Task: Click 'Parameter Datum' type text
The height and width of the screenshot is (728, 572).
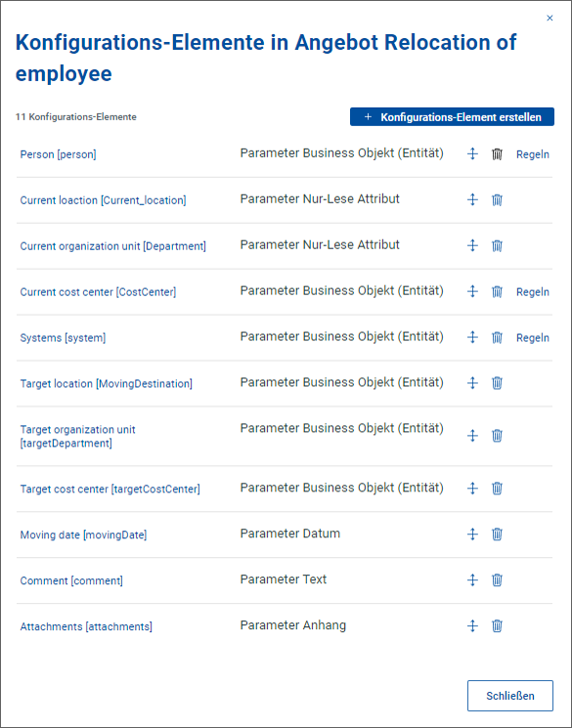Action: (x=290, y=534)
